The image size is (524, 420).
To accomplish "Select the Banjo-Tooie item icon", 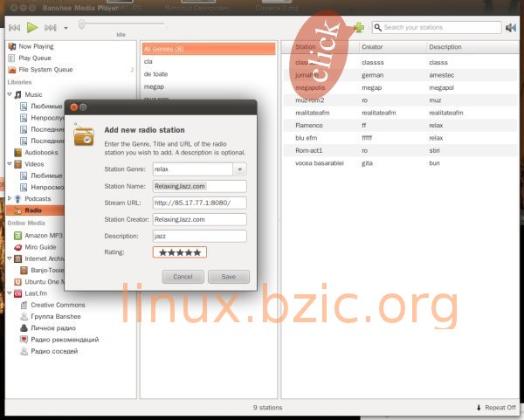I will [x=24, y=271].
